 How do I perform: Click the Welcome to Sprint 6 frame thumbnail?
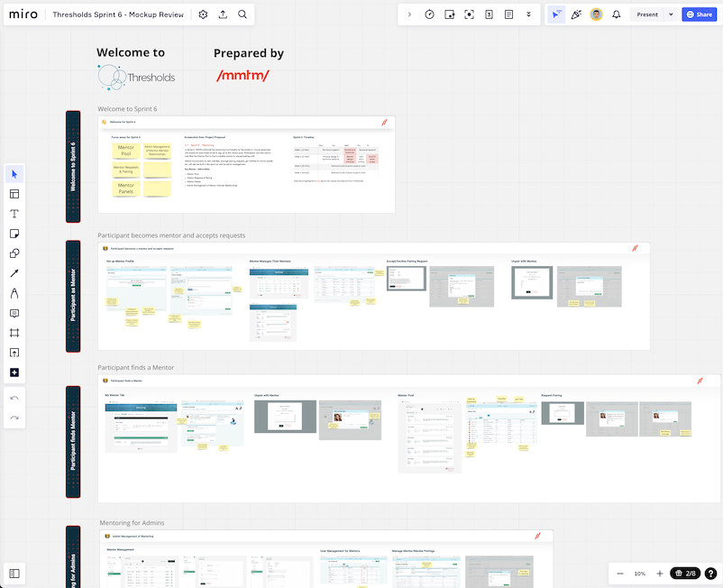tap(246, 164)
